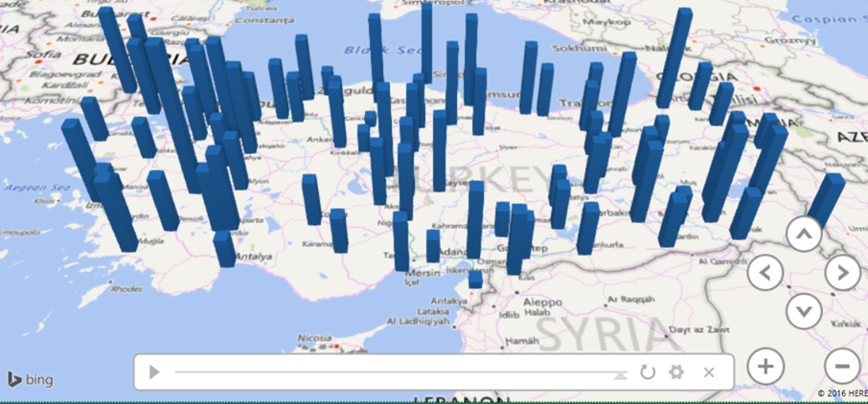Zoom in using the plus button
Image resolution: width=868 pixels, height=404 pixels.
[x=765, y=366]
